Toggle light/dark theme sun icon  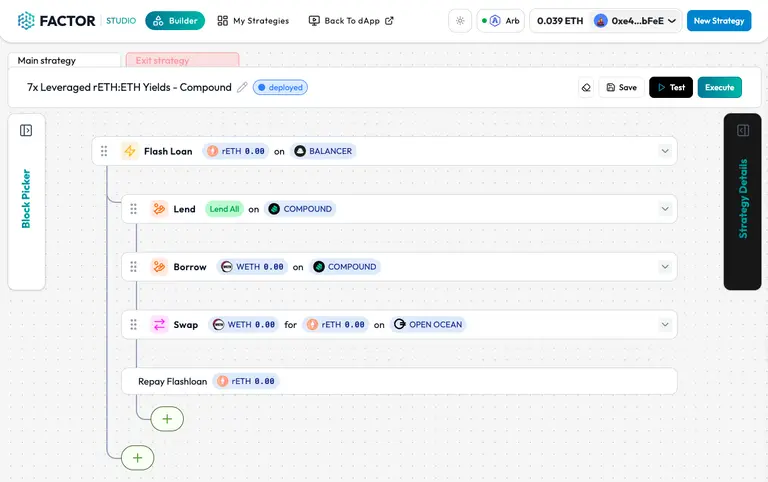coord(460,21)
